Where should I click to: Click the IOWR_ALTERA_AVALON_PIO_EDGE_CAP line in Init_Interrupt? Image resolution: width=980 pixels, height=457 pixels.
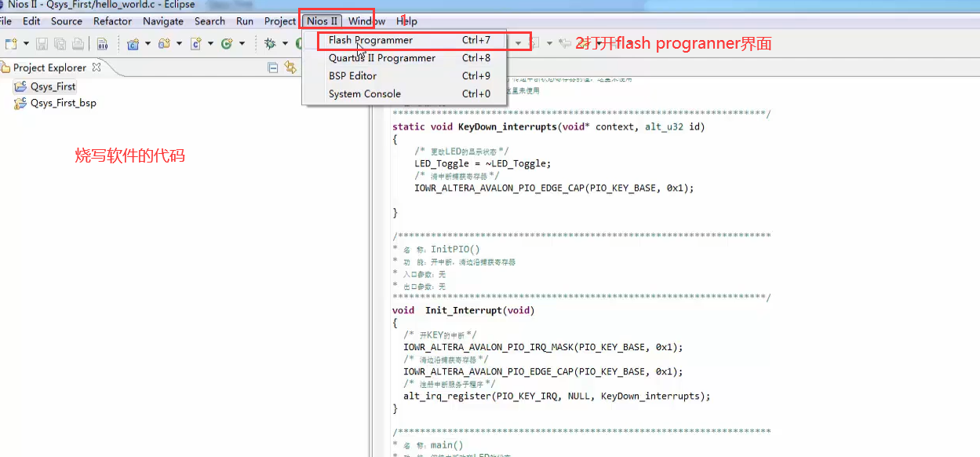coord(543,371)
